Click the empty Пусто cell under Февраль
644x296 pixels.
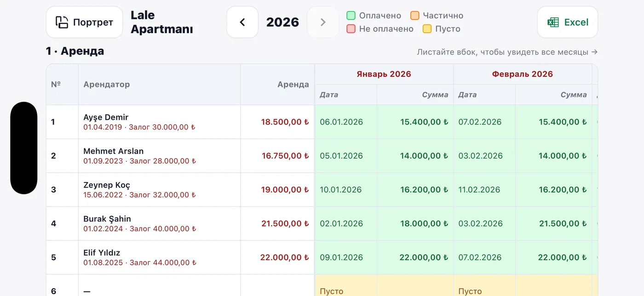point(470,291)
